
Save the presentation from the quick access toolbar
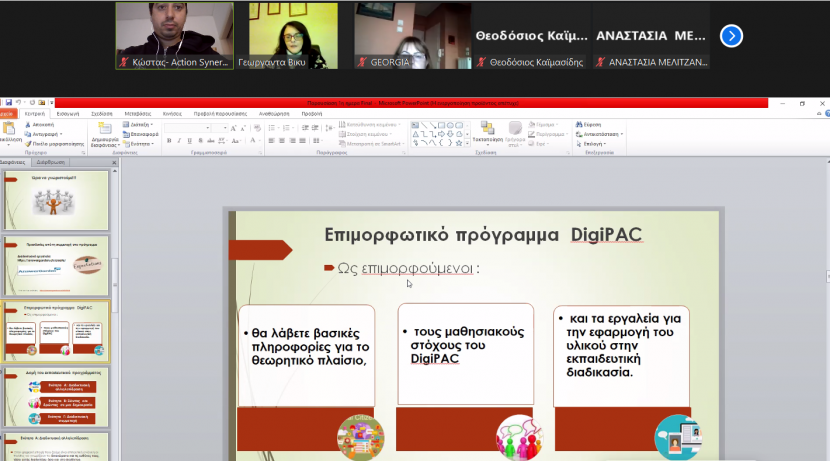(8, 103)
